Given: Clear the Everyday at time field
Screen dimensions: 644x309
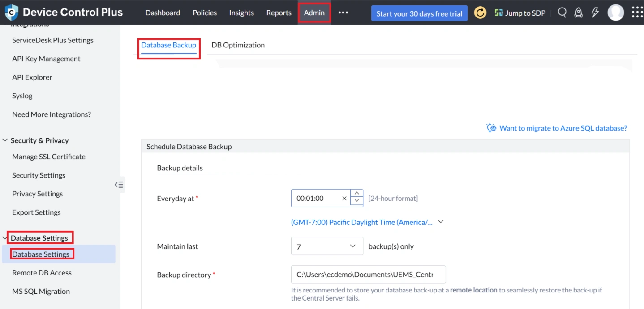Looking at the screenshot, I should tap(344, 199).
